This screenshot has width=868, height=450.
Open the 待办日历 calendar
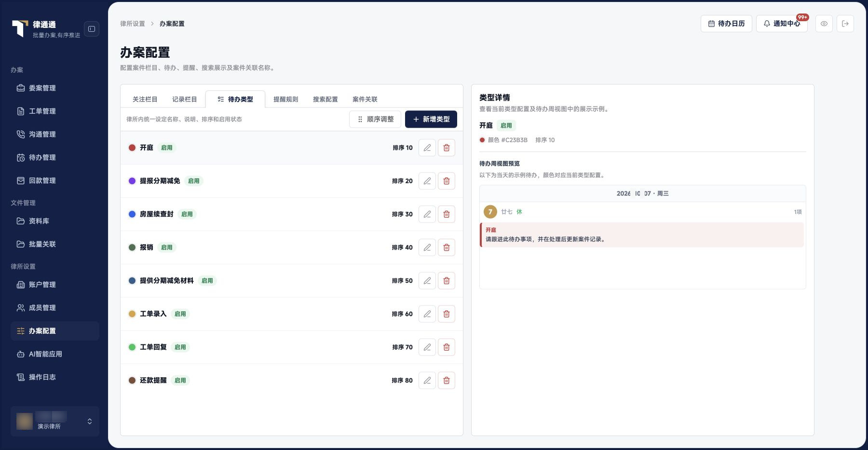coord(726,24)
